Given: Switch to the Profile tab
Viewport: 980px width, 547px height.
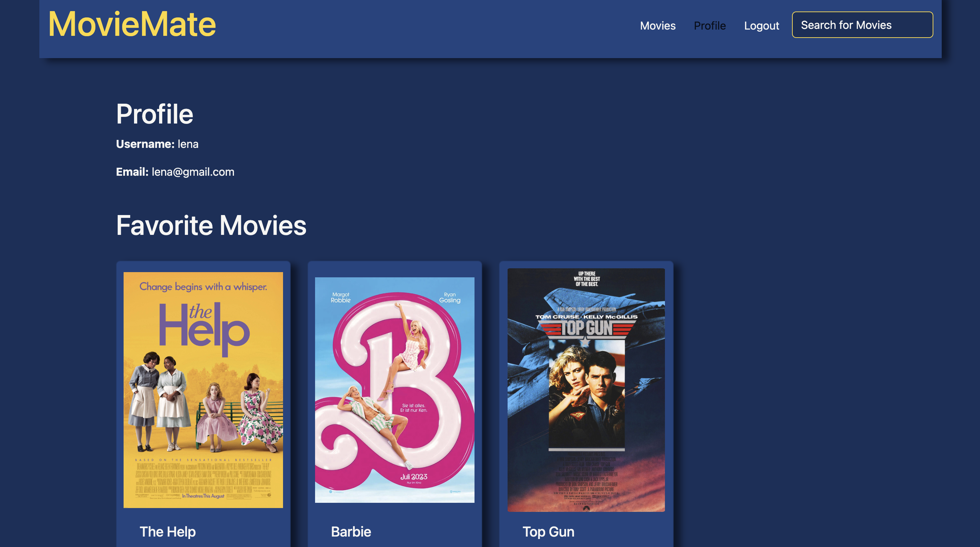Looking at the screenshot, I should click(710, 25).
